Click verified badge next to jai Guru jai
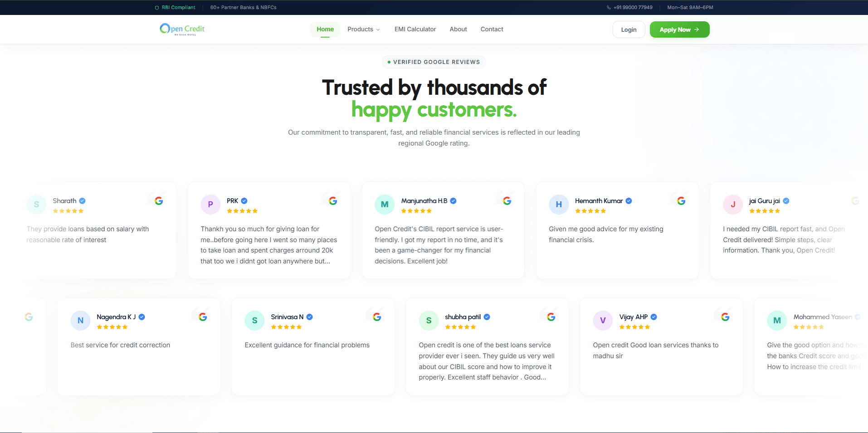Viewport: 868px width, 433px height. click(786, 201)
